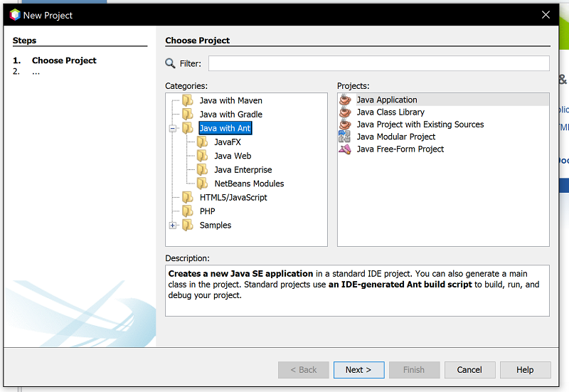The height and width of the screenshot is (392, 569).
Task: Select the PHP category
Action: pos(207,211)
